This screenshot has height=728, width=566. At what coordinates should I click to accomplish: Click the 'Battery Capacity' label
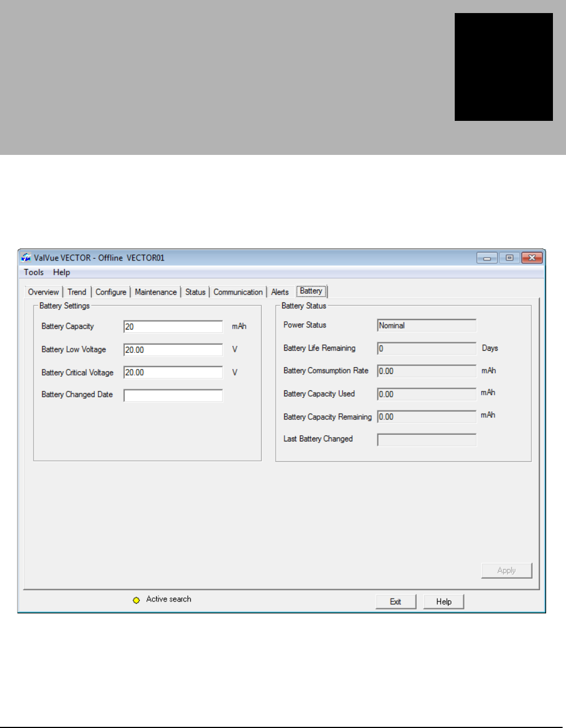click(x=68, y=326)
